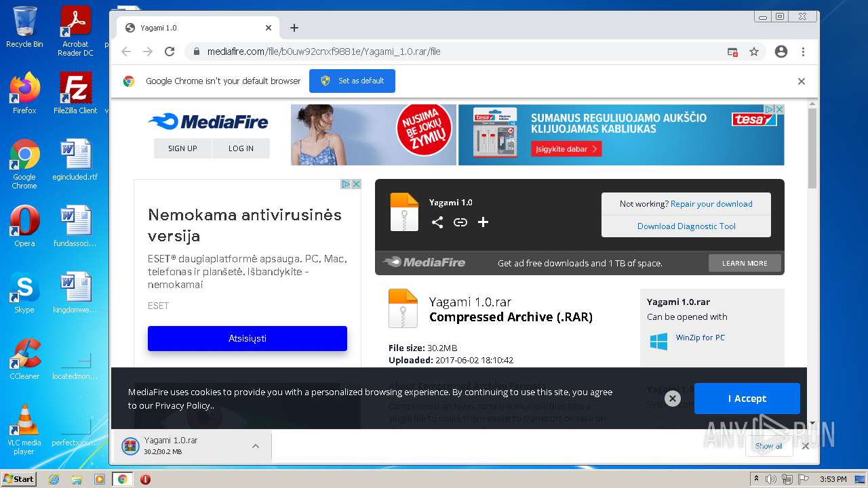Open the Chrome profile avatar
The width and height of the screenshot is (868, 488).
pyautogui.click(x=781, y=52)
